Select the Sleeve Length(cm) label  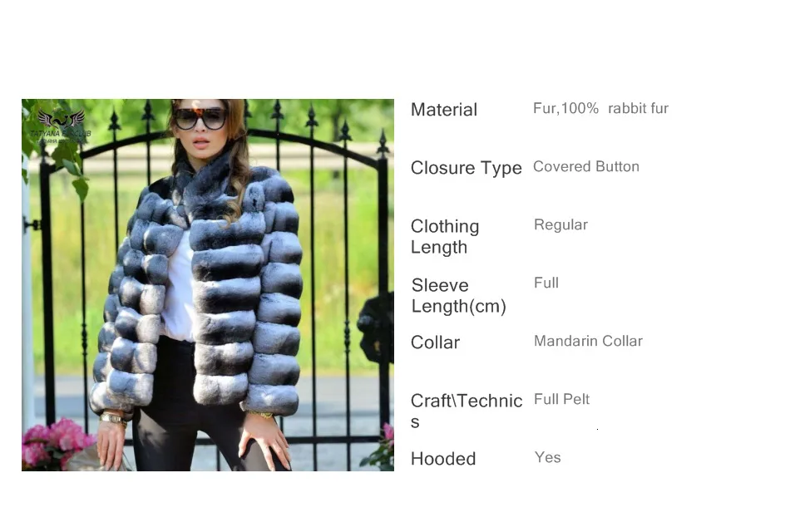pyautogui.click(x=458, y=296)
